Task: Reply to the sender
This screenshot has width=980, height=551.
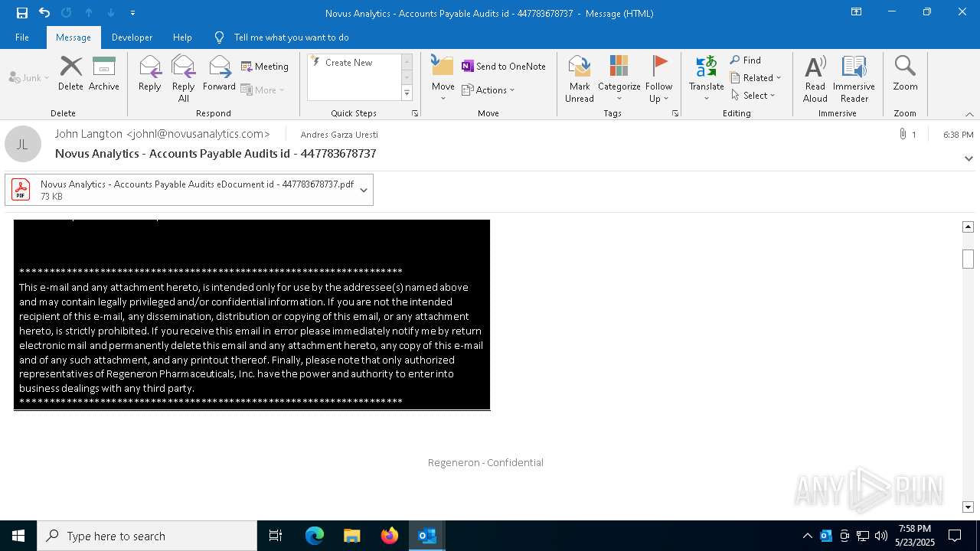Action: tap(150, 74)
